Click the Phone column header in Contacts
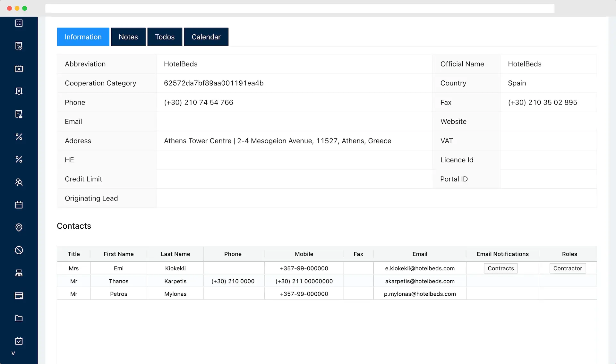 pyautogui.click(x=233, y=254)
